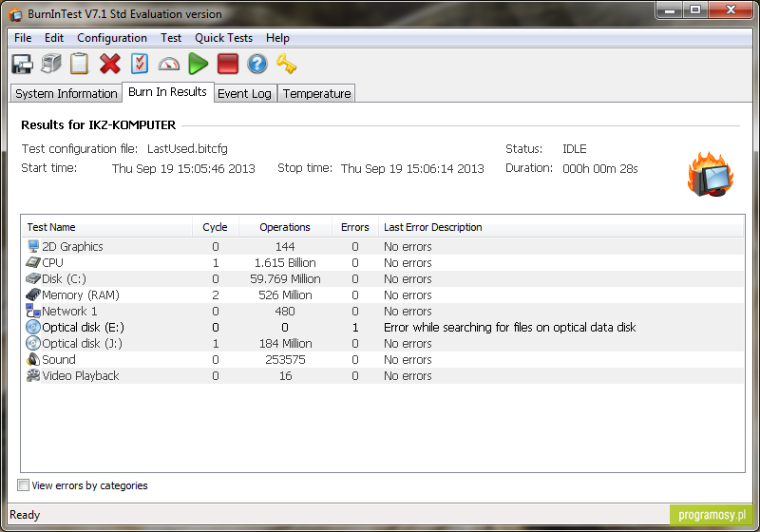The width and height of the screenshot is (760, 532).
Task: Click the CPU chip icon
Action: pos(33,262)
